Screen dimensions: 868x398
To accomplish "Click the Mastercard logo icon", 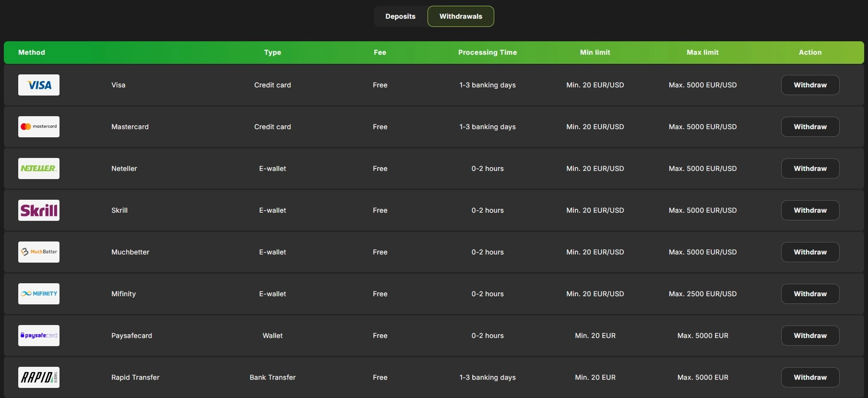I will (x=39, y=127).
